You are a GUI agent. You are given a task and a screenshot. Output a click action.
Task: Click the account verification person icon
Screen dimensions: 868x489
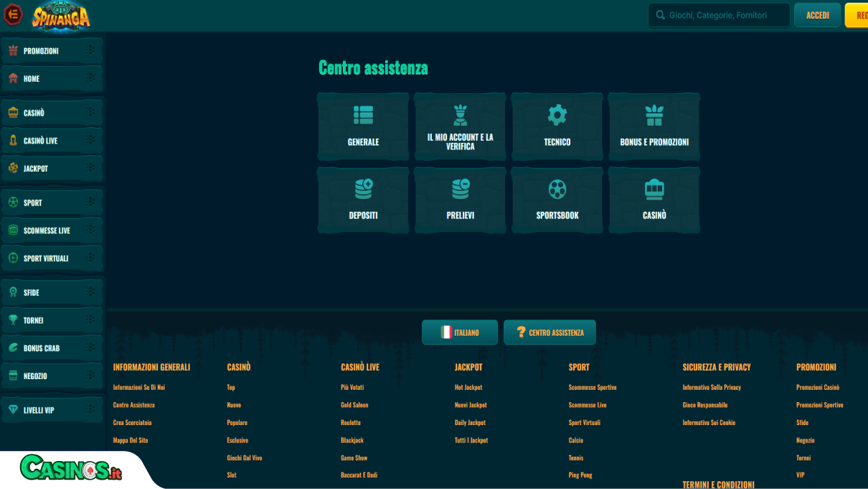coord(461,115)
